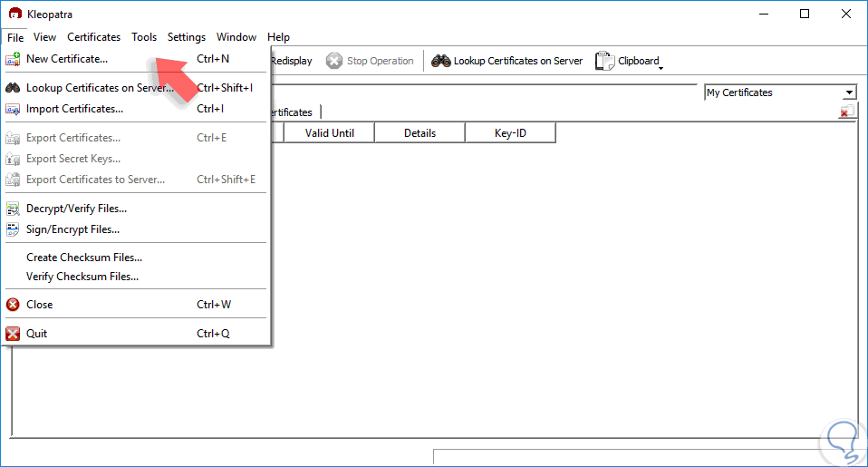Sort by the Valid Until column header
Viewport: 868px width, 467px height.
pyautogui.click(x=330, y=133)
